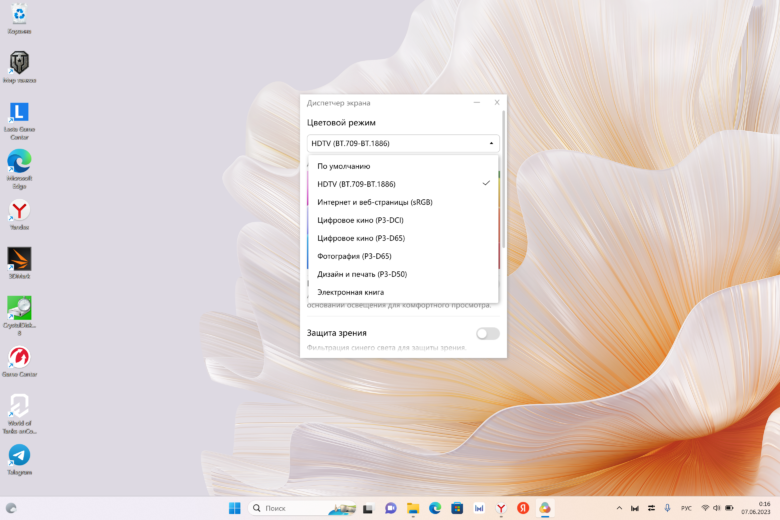
Task: Select the red Game Center desktop shortcut
Action: coord(19,362)
